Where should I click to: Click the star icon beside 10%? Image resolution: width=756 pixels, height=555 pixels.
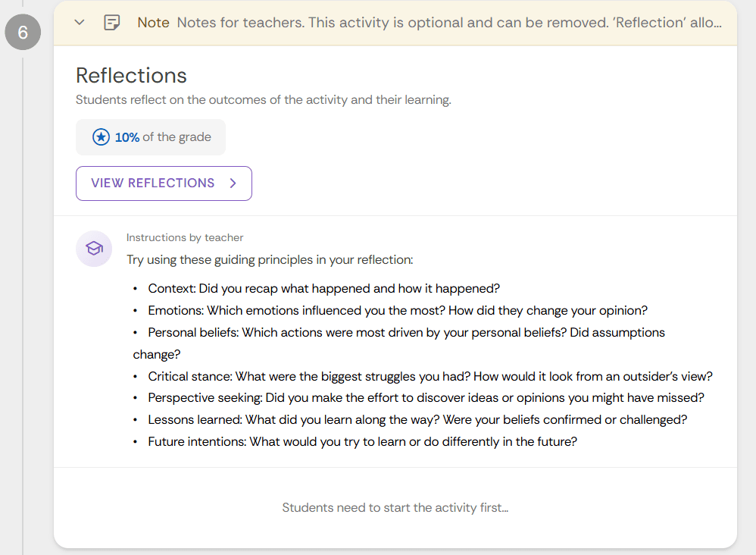click(101, 137)
